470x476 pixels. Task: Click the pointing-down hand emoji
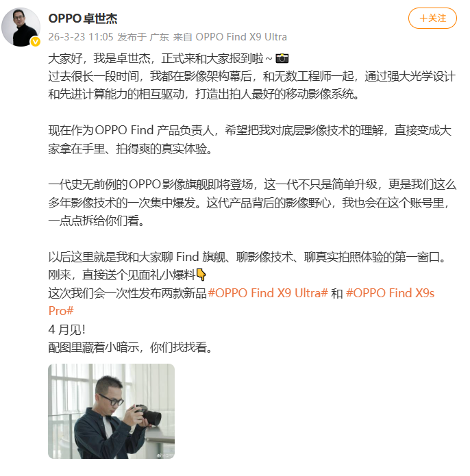[x=201, y=275]
